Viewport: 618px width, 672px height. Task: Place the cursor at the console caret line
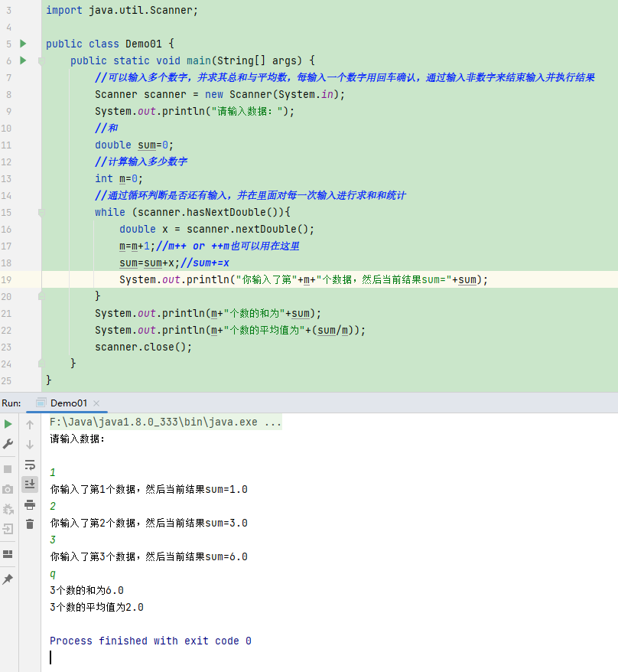point(50,657)
